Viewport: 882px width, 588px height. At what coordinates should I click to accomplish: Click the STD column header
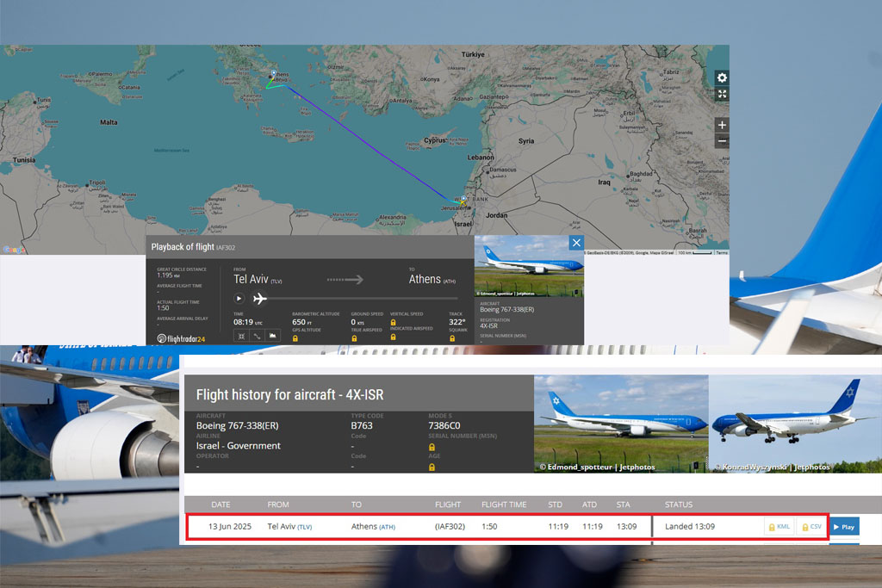(556, 504)
